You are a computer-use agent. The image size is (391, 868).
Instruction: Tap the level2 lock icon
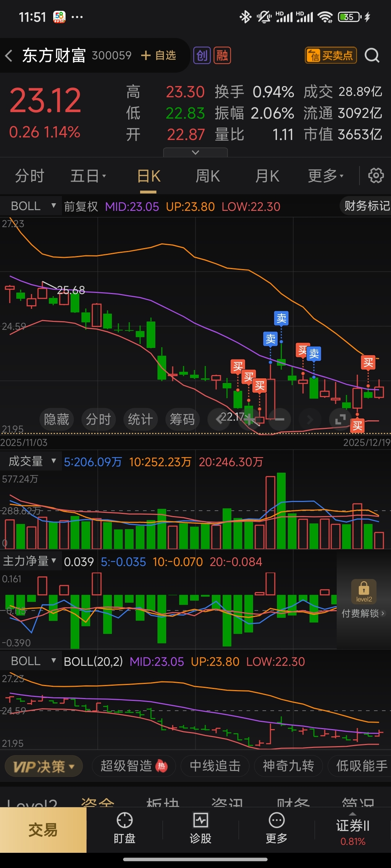(364, 591)
